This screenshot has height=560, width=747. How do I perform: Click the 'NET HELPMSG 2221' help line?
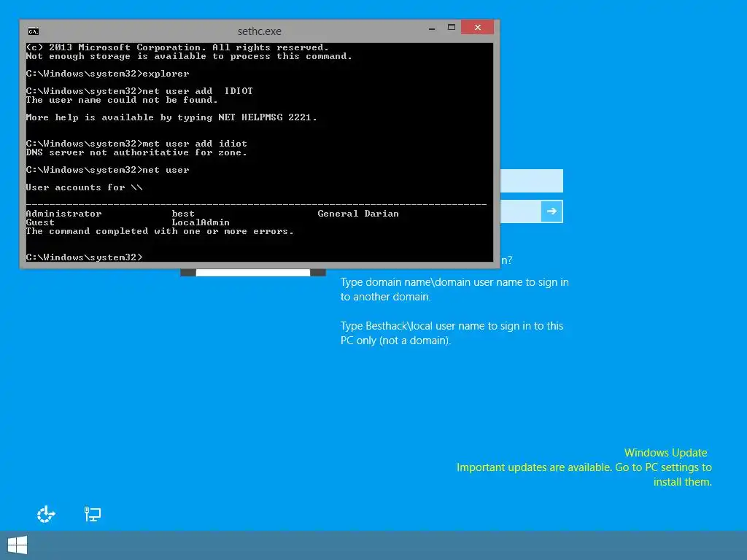pos(171,117)
